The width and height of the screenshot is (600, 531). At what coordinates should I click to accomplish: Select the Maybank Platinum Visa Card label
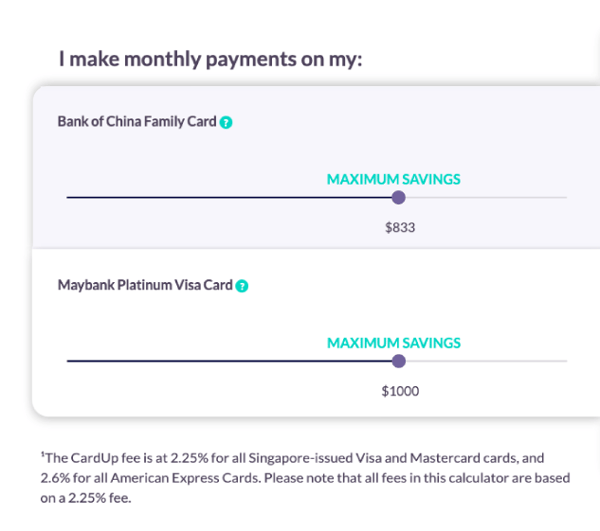coord(145,286)
